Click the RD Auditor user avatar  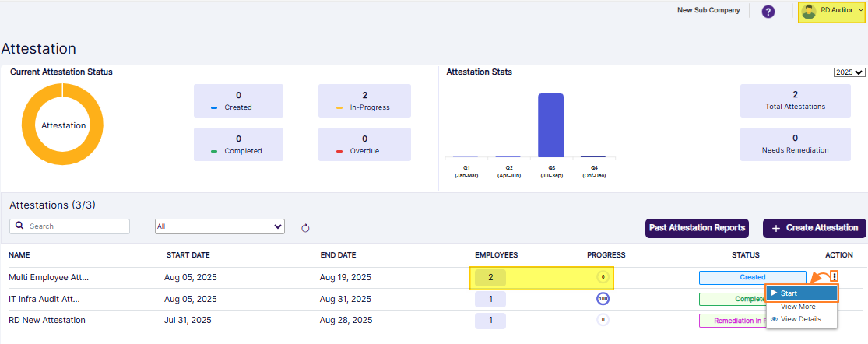809,12
